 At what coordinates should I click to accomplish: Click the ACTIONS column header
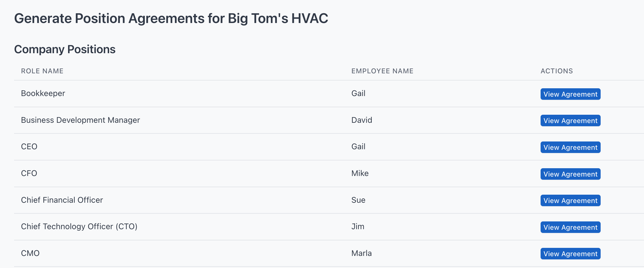(x=557, y=71)
